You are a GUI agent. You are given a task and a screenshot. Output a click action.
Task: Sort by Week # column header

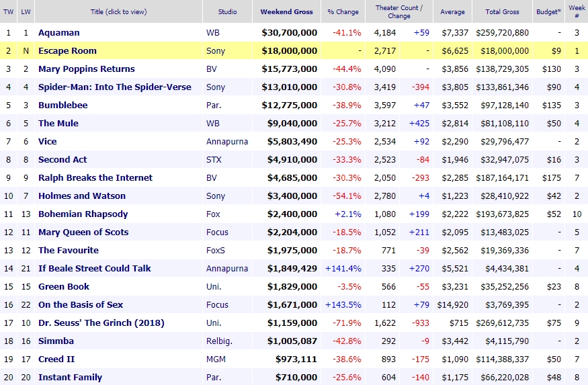pyautogui.click(x=577, y=11)
